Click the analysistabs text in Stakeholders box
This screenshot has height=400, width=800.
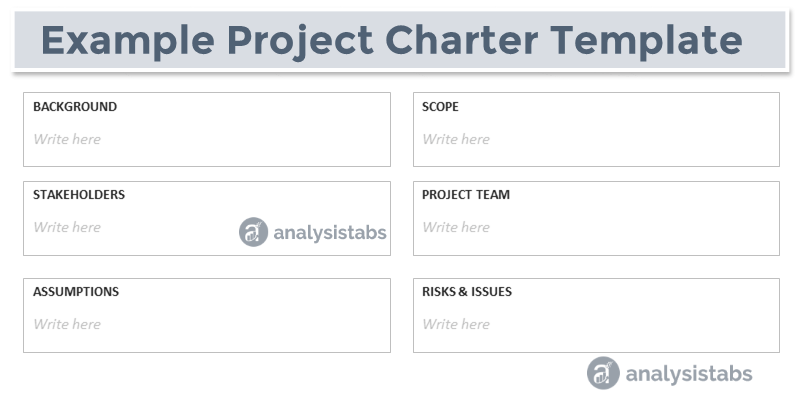click(329, 233)
